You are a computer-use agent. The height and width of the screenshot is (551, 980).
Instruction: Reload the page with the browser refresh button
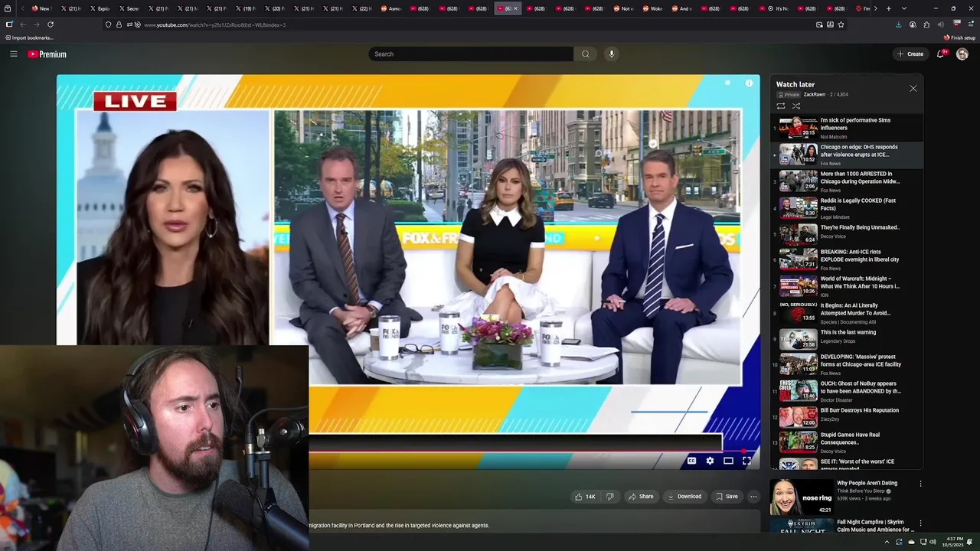point(51,24)
